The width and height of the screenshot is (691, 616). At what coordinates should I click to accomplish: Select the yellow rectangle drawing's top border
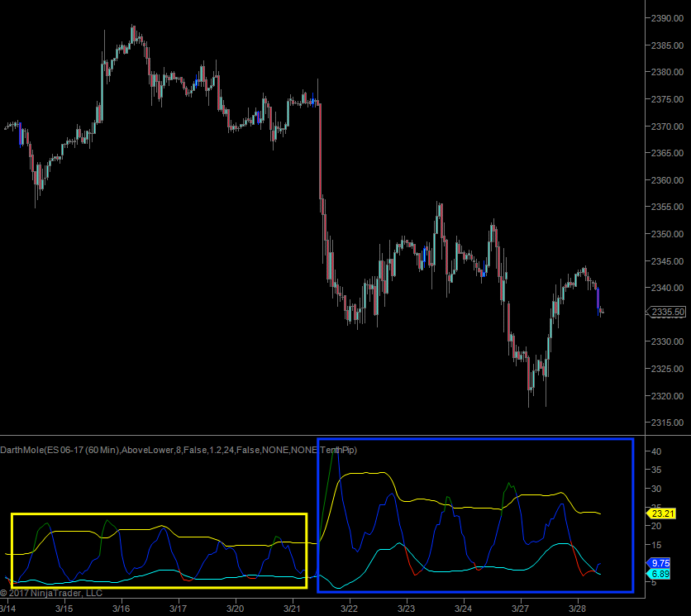pos(159,514)
